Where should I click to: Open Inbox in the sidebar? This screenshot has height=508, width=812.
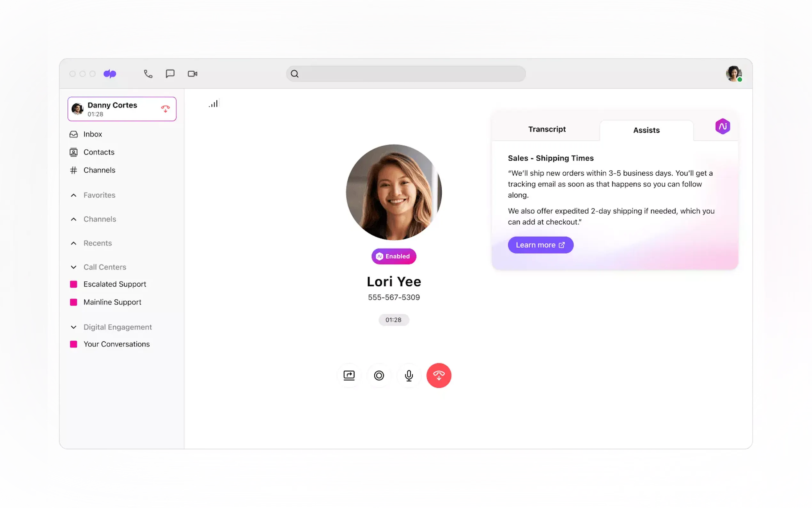click(x=93, y=134)
